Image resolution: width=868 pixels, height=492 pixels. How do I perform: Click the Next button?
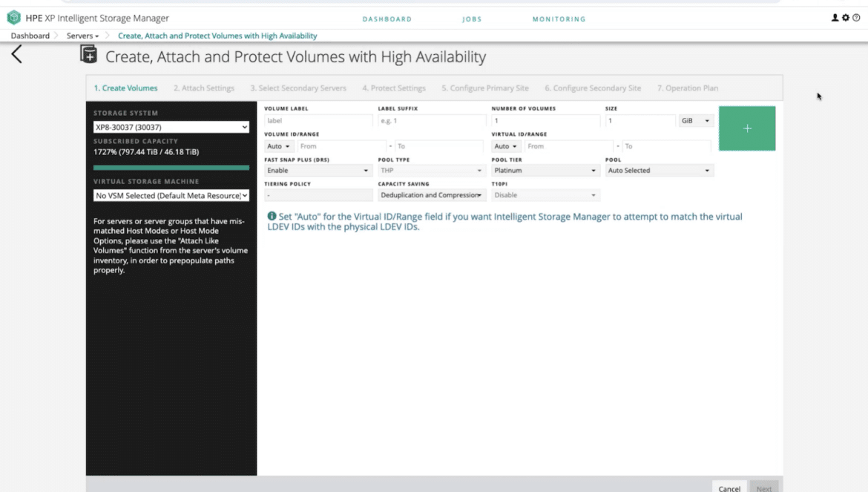click(x=764, y=488)
